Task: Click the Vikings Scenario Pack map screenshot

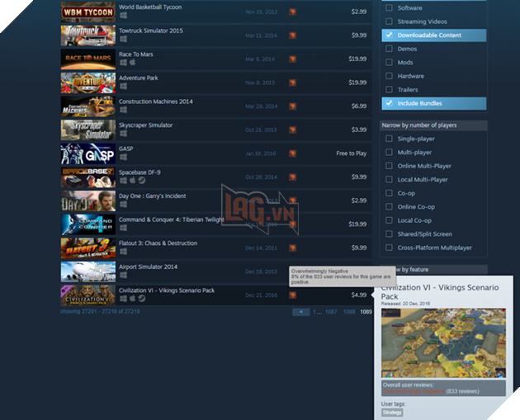Action: click(443, 342)
